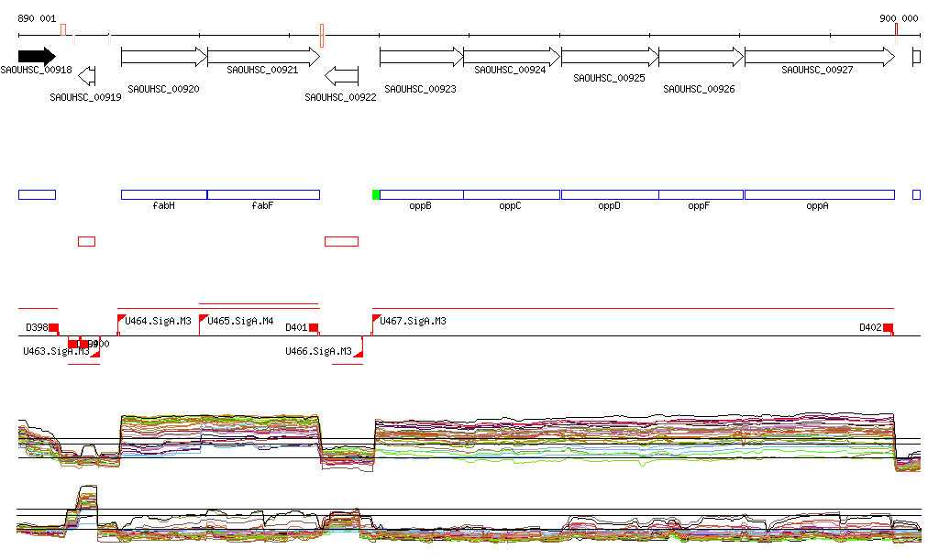Click the oppA gene name label
The width and height of the screenshot is (939, 560).
pos(817,206)
